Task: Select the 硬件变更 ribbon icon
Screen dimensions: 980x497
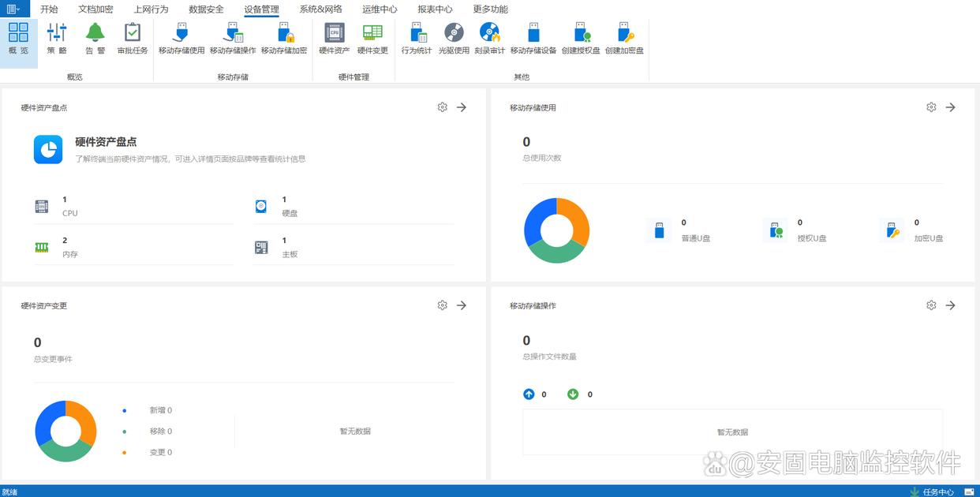Action: [372, 37]
